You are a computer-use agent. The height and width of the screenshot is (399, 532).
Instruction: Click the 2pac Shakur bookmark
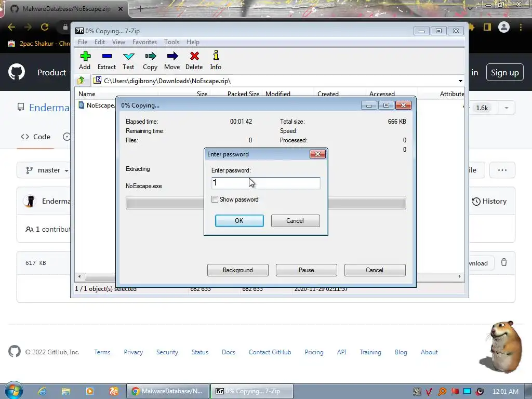click(x=40, y=44)
